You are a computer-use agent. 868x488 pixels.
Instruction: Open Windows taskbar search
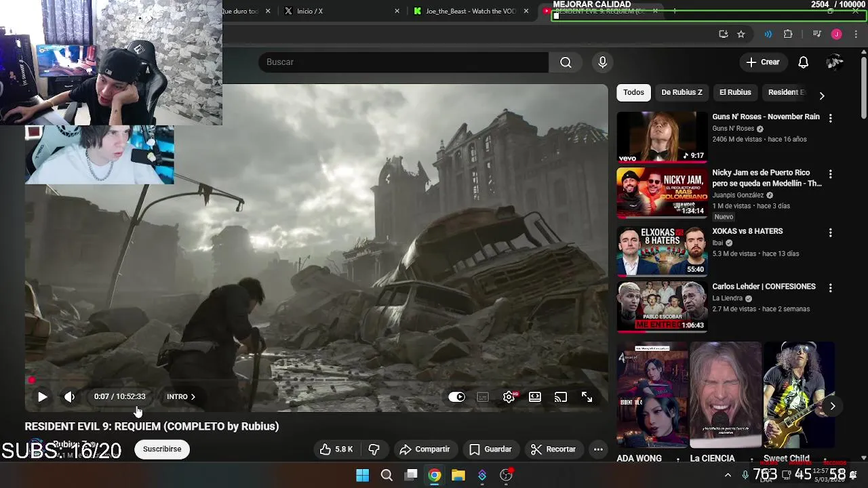click(387, 475)
